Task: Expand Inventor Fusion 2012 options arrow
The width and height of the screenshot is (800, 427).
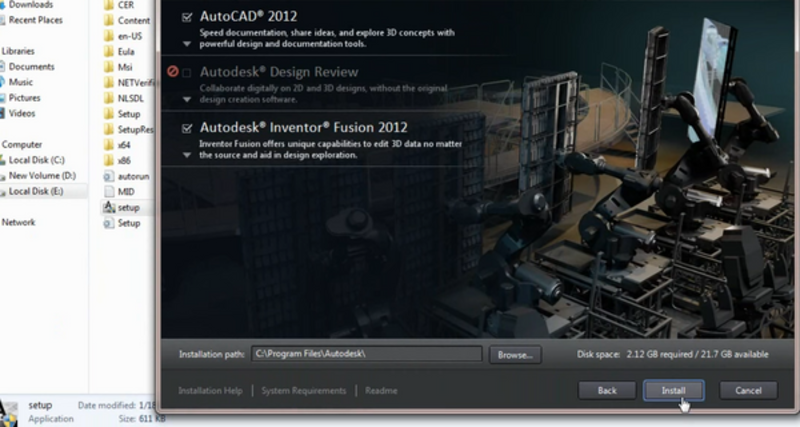Action: (x=187, y=155)
